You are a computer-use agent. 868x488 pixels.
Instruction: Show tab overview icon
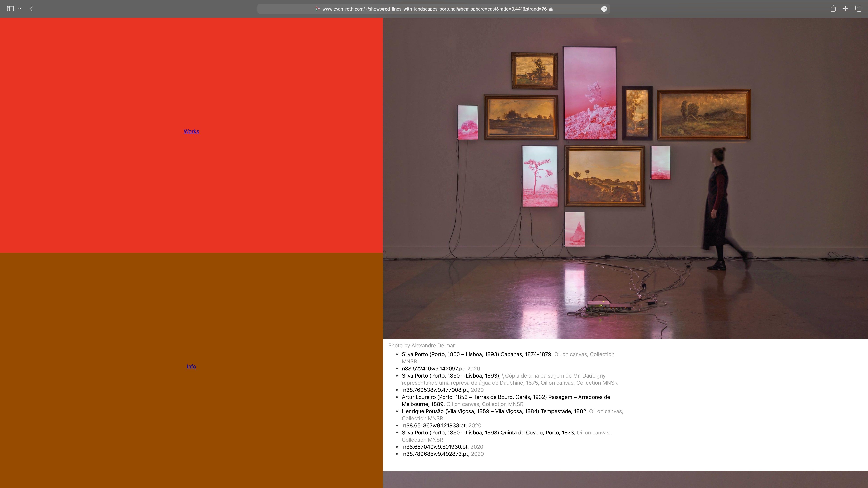coord(858,9)
